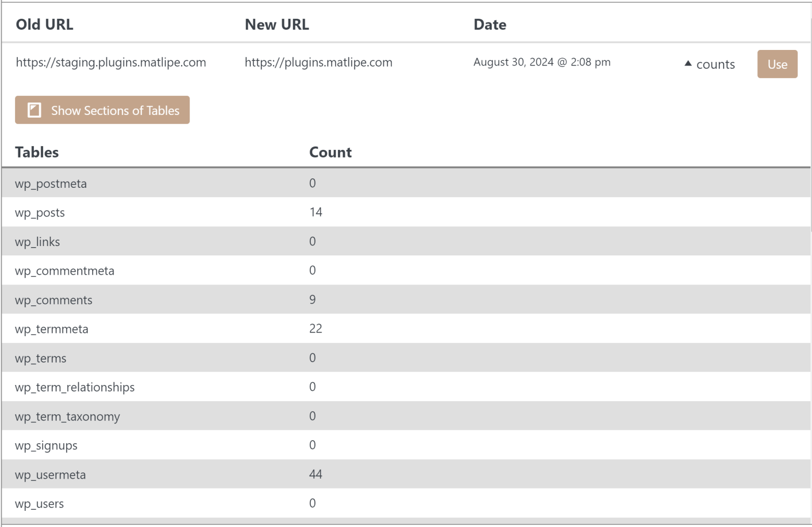Click the New URL column header
The image size is (812, 527).
pyautogui.click(x=276, y=24)
